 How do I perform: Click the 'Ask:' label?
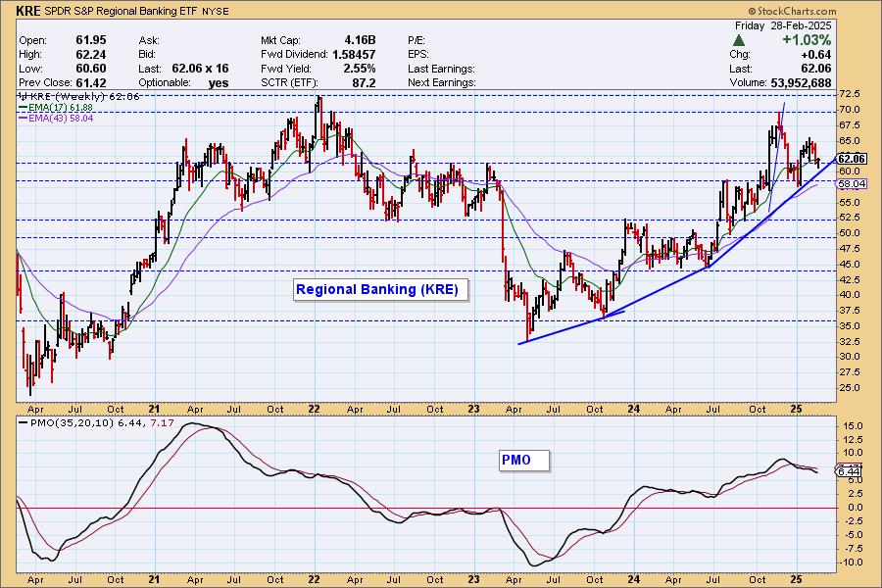149,40
